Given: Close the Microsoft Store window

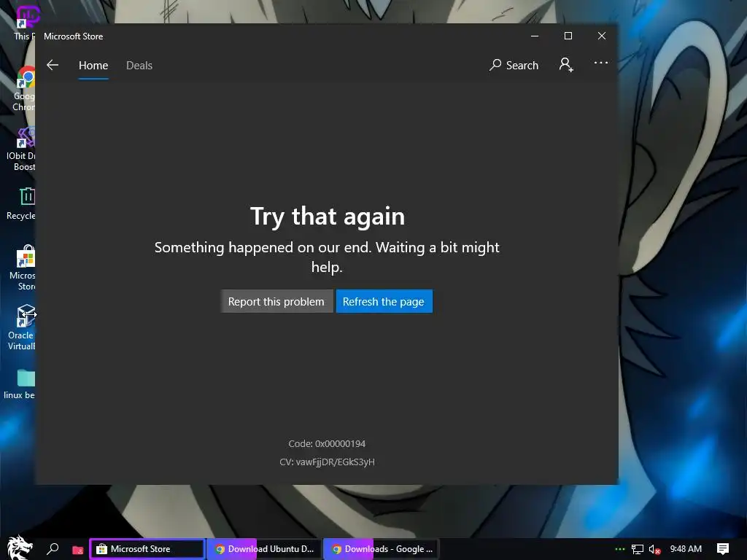Looking at the screenshot, I should (x=602, y=36).
